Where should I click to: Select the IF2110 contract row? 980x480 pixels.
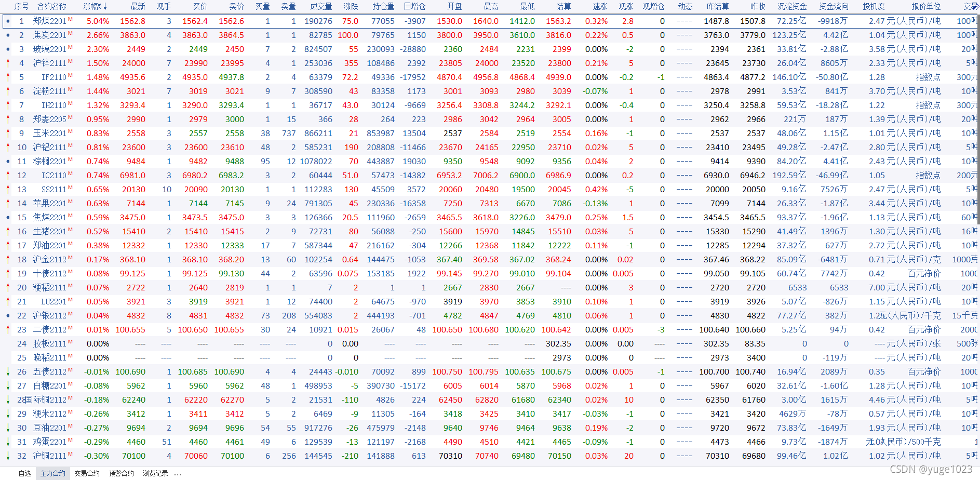tap(490, 77)
